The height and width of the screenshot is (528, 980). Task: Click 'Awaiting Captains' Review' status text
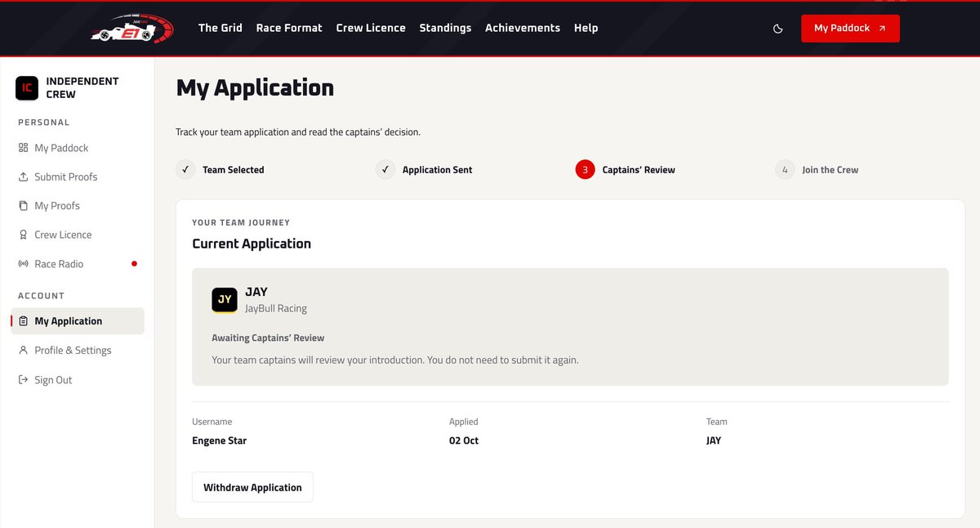pyautogui.click(x=268, y=338)
